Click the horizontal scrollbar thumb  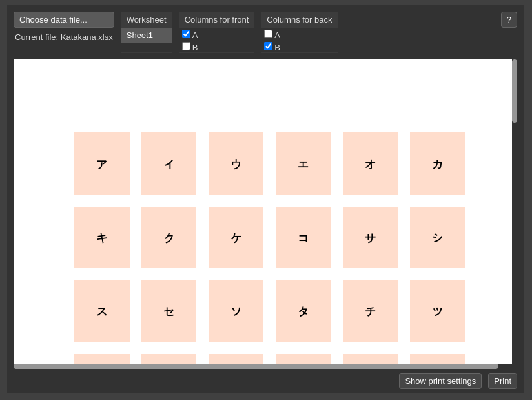(256, 366)
